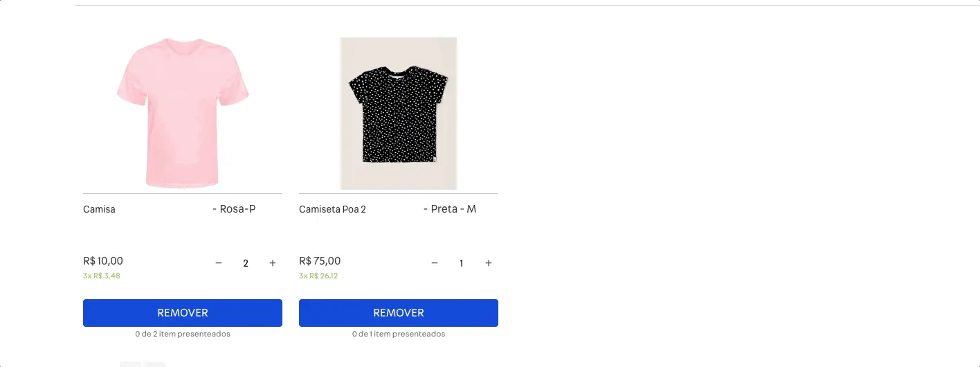Click the Camiseta Poa 2 product name

(332, 209)
